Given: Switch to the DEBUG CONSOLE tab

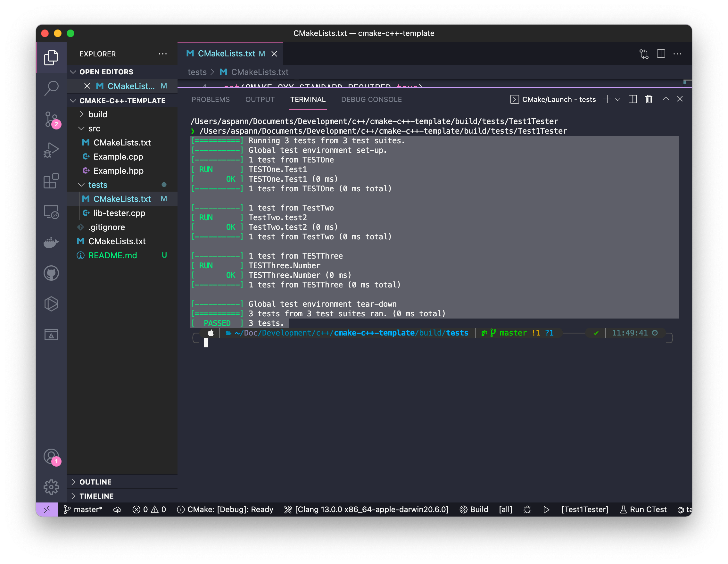Looking at the screenshot, I should point(371,99).
